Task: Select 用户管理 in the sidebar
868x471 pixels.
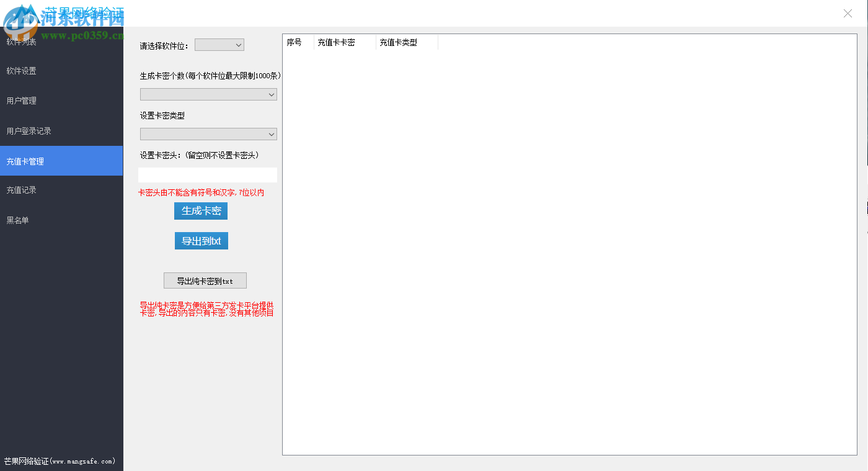Action: pyautogui.click(x=20, y=101)
